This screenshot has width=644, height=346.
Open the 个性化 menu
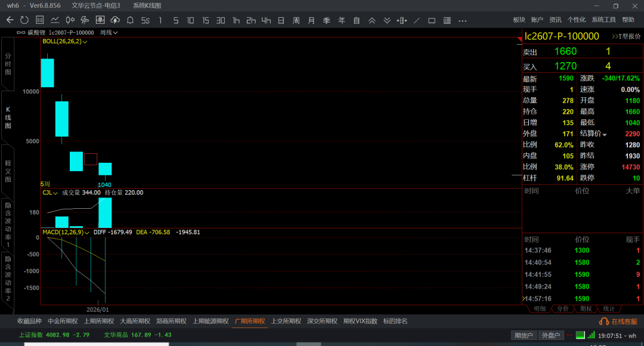577,20
